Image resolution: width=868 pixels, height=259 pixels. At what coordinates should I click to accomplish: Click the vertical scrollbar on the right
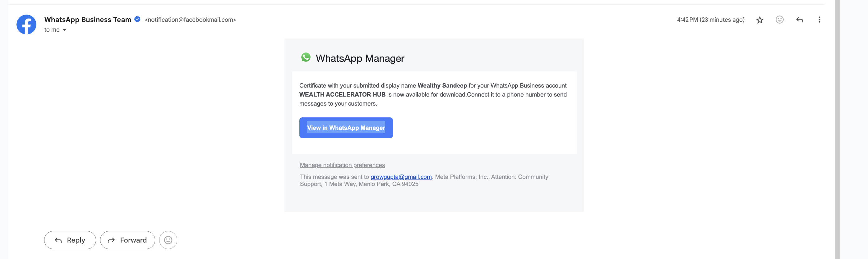tap(837, 129)
